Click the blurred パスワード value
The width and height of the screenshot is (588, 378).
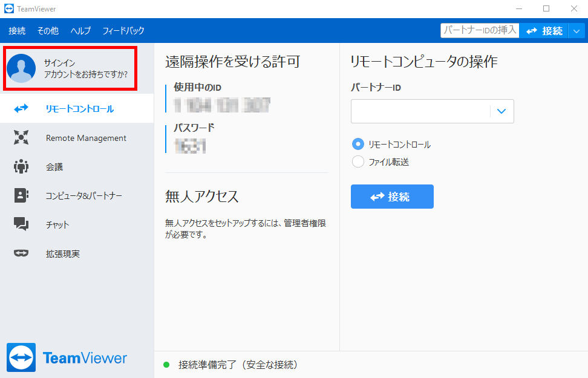point(190,146)
